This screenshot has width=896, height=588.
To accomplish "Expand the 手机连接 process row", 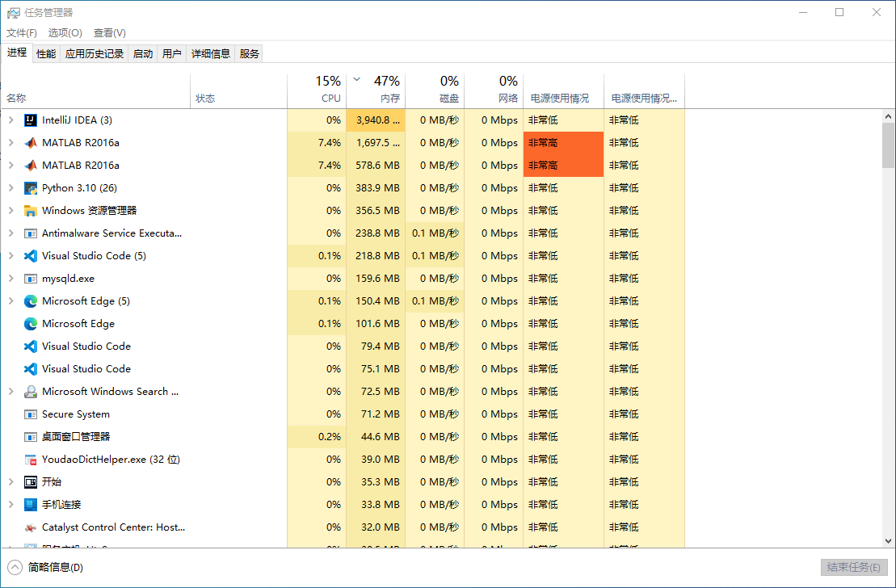I will coord(11,505).
